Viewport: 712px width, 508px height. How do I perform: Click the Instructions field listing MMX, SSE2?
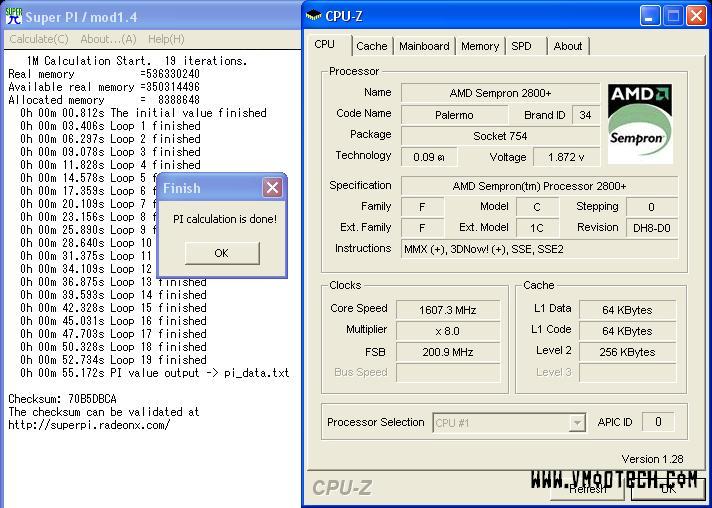[539, 249]
